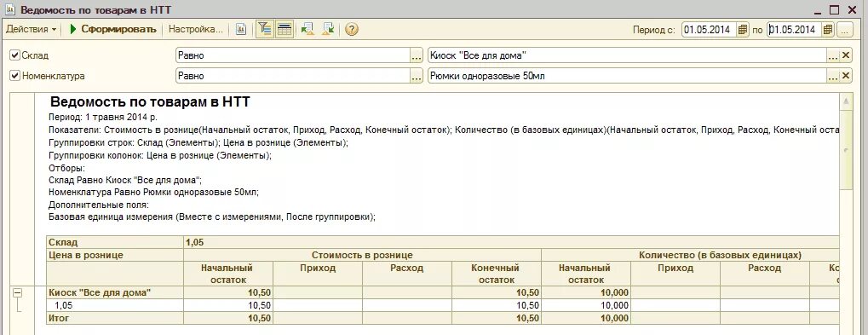Open calendar for period end date
868x335 pixels.
pyautogui.click(x=828, y=29)
